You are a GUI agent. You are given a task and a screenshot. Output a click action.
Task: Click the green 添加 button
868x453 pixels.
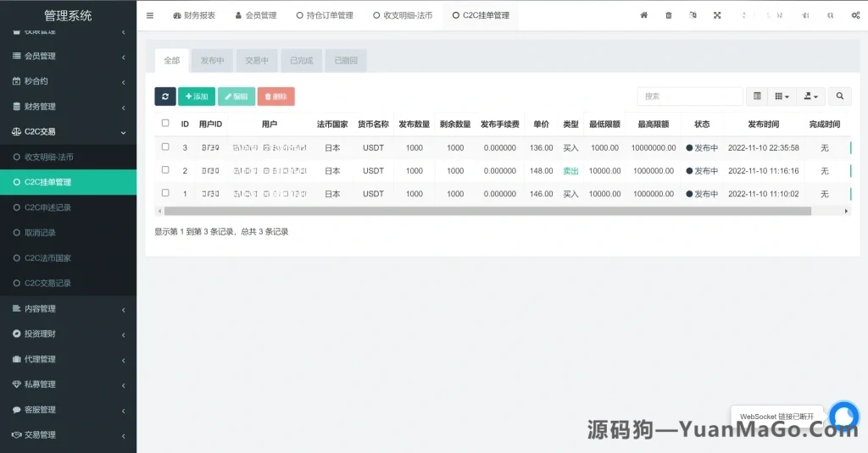197,97
